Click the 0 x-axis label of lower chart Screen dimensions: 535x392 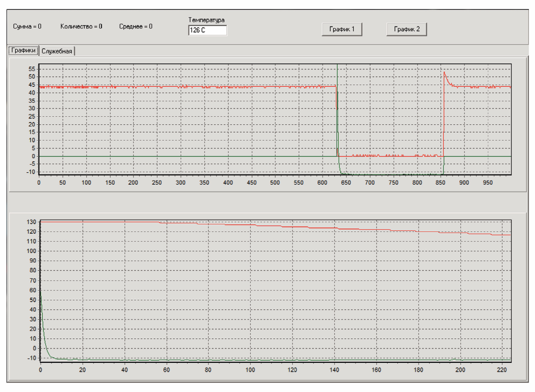(x=40, y=370)
